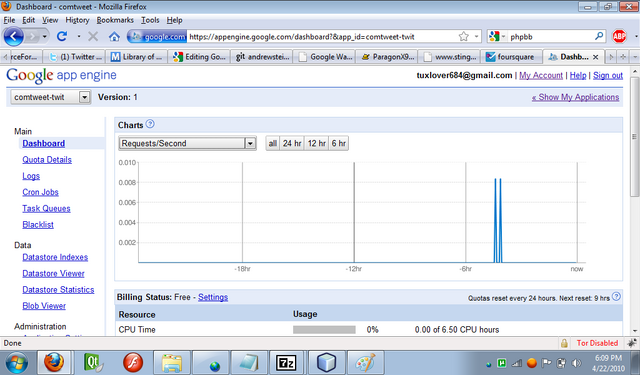Click the phpbb search field
Viewport: 640px width, 375px height.
pyautogui.click(x=550, y=37)
